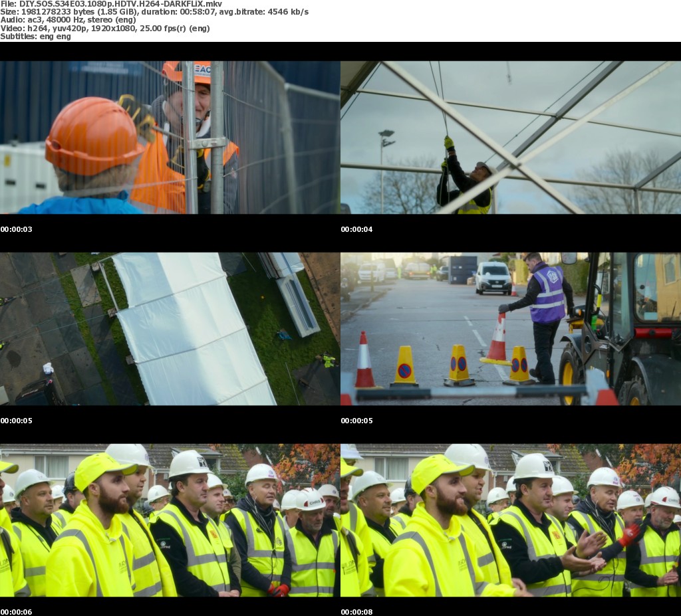Click the Subtitles eng eng line

coord(35,36)
